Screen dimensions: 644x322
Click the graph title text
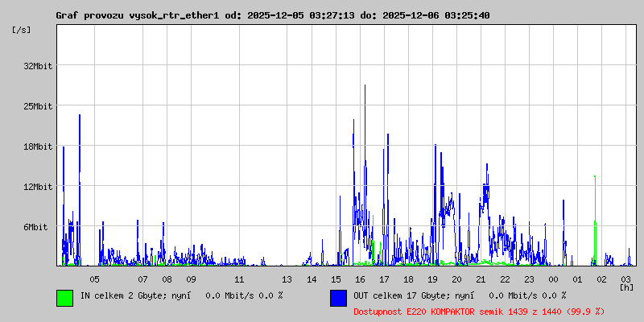(x=272, y=15)
